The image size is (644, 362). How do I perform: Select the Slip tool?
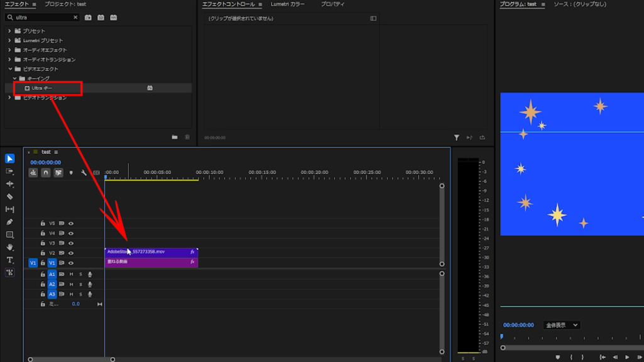10,209
